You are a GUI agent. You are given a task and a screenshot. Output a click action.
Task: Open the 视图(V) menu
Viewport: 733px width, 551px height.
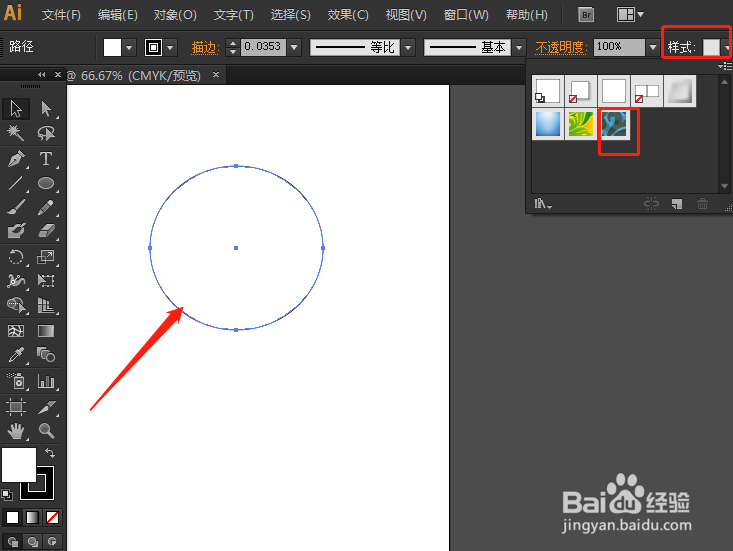point(406,15)
